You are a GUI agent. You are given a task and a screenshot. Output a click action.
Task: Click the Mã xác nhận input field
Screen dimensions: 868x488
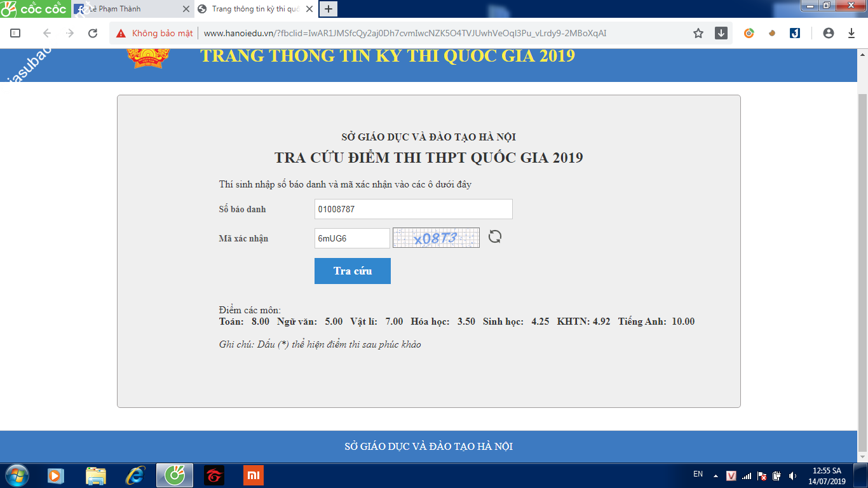coord(351,238)
